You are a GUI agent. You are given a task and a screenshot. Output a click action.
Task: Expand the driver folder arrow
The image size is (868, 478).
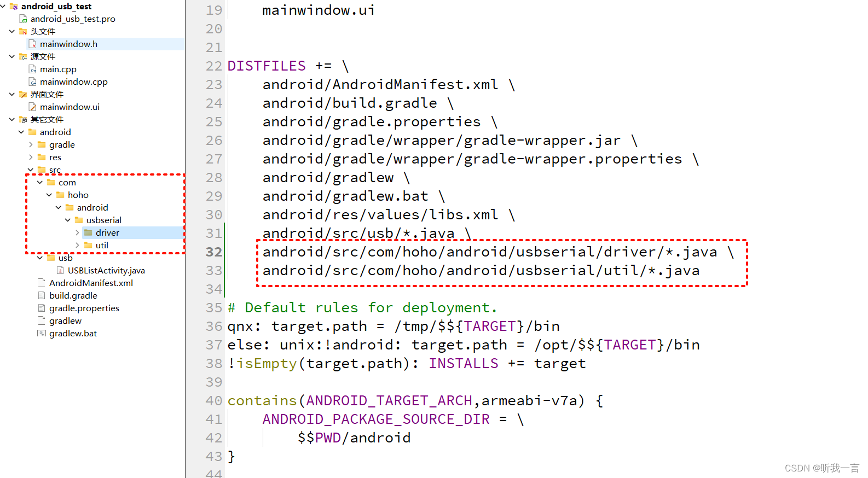(77, 232)
